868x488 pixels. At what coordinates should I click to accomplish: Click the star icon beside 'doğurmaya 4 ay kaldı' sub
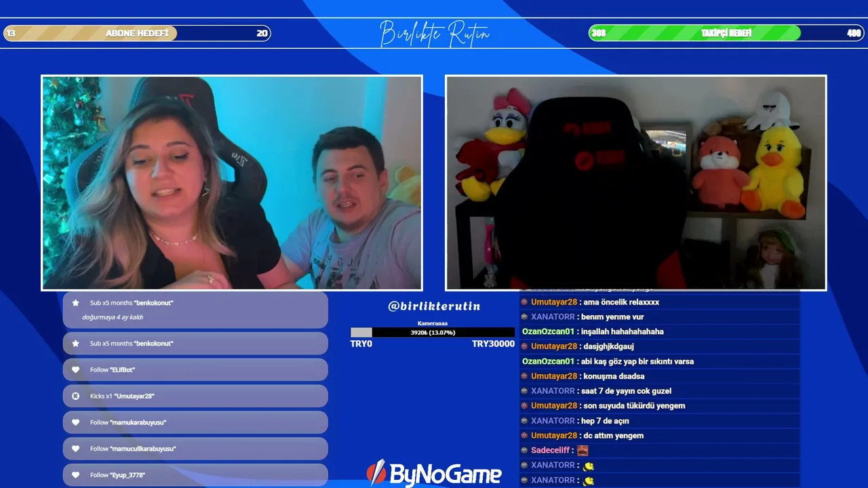(76, 303)
